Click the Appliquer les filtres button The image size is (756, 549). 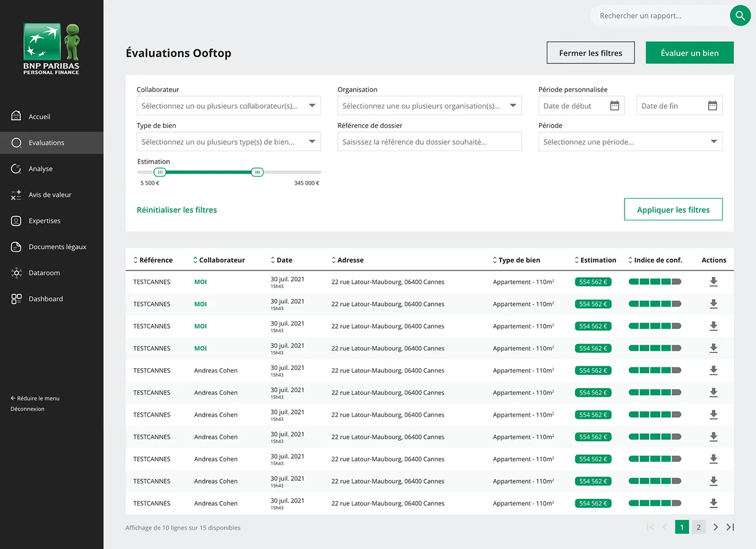pos(673,209)
